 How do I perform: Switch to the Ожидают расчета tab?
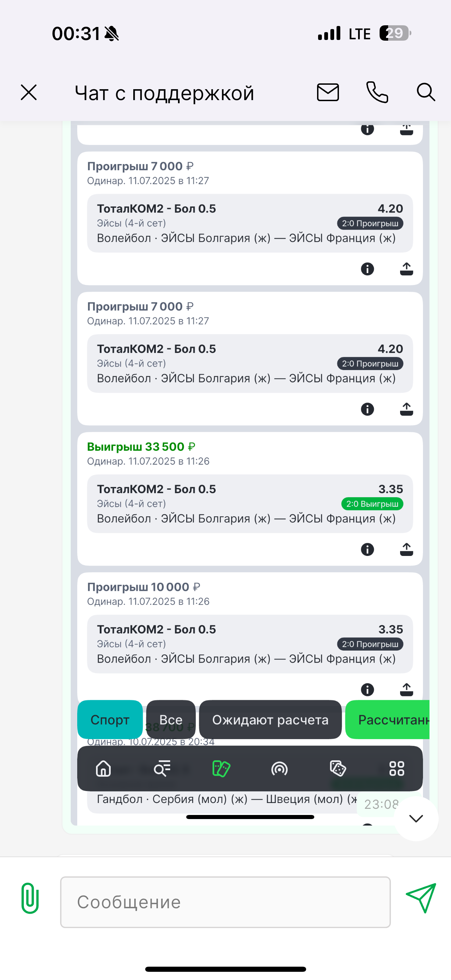tap(270, 719)
